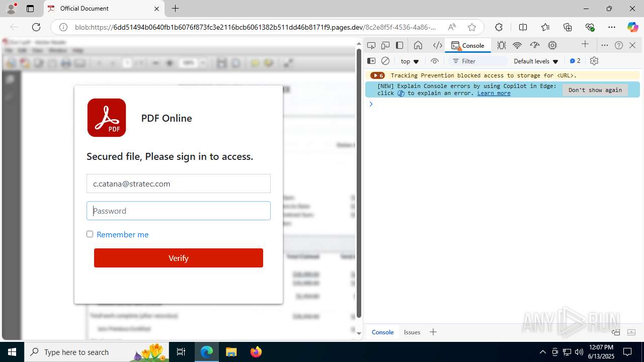The width and height of the screenshot is (644, 362).
Task: Refresh the page
Action: (x=36, y=27)
